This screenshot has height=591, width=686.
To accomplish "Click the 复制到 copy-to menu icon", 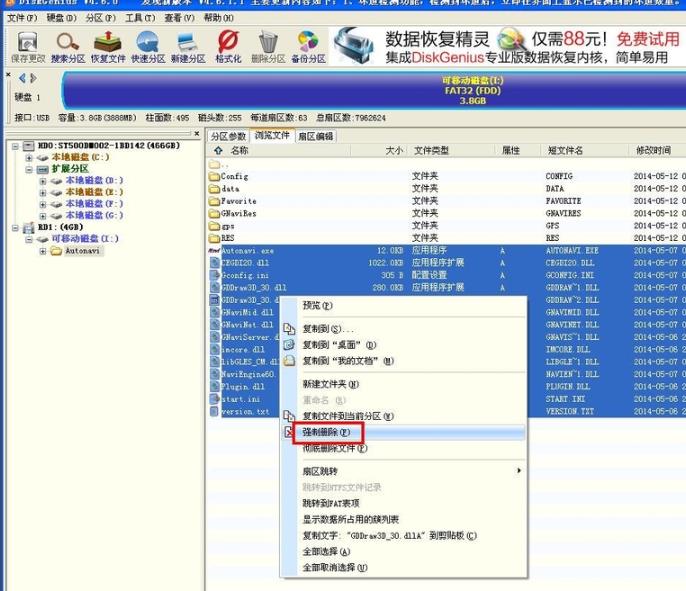I will click(x=289, y=329).
